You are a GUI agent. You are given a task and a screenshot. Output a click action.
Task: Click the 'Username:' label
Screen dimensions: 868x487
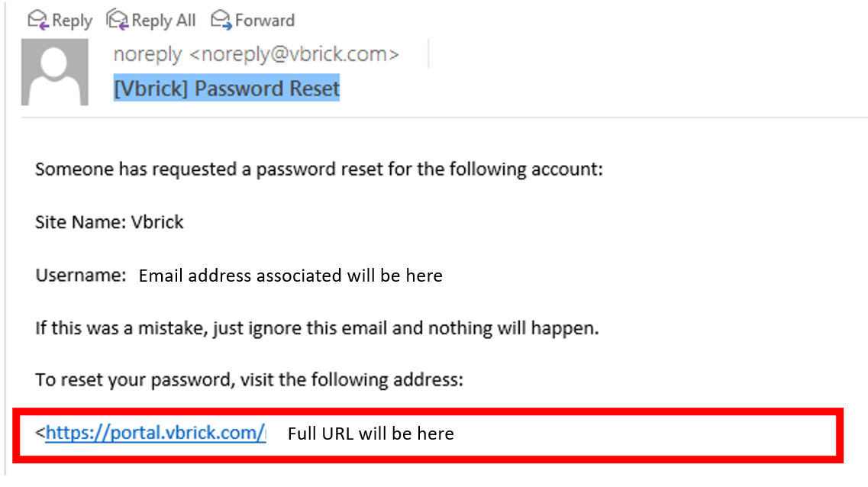(81, 275)
